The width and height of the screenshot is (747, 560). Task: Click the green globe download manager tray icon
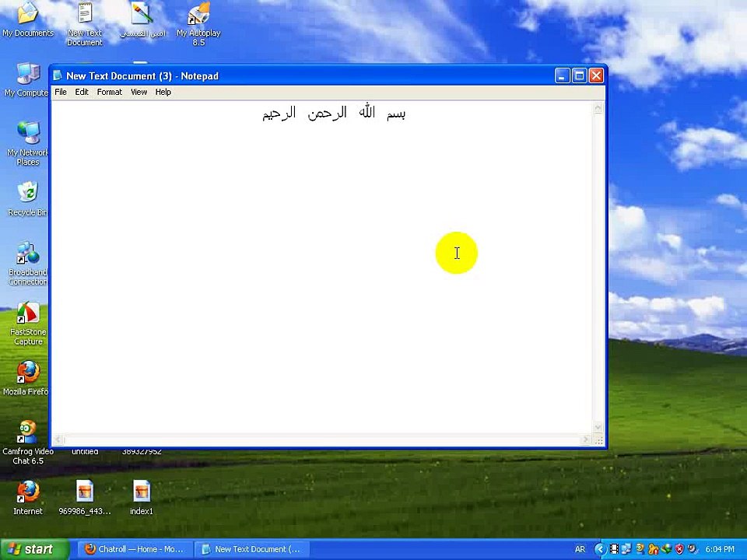pyautogui.click(x=667, y=549)
